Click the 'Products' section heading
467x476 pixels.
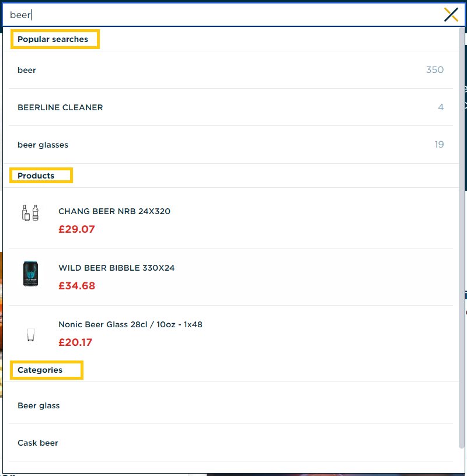[x=36, y=176]
